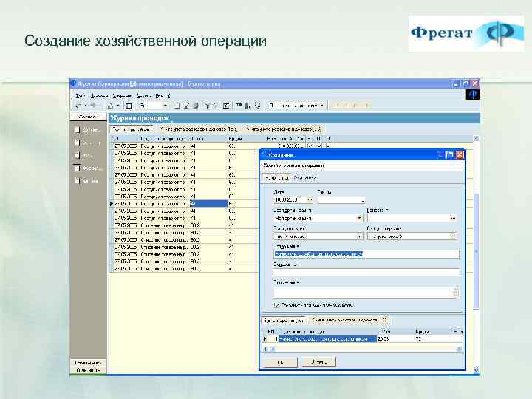Click date picker ellipsis in dialog

310,199
